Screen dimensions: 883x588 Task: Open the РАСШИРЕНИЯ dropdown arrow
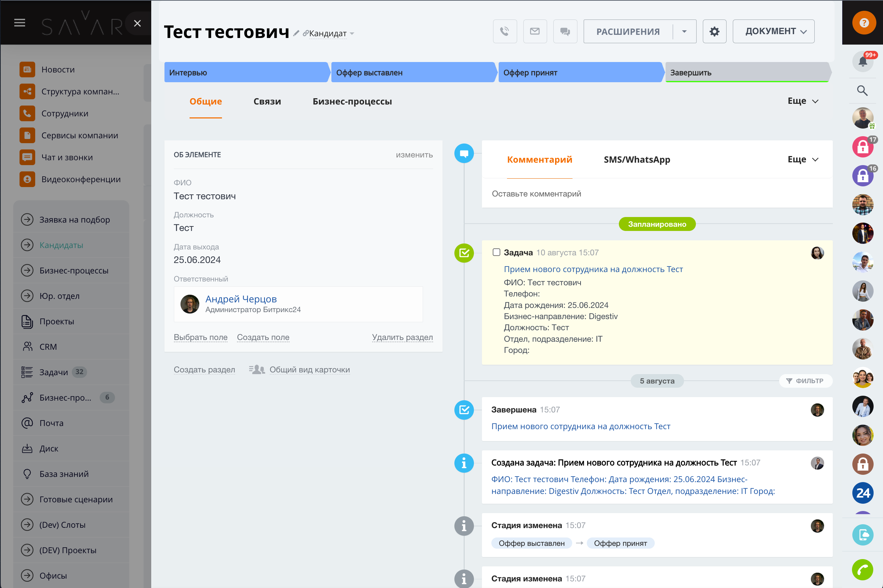coord(684,31)
